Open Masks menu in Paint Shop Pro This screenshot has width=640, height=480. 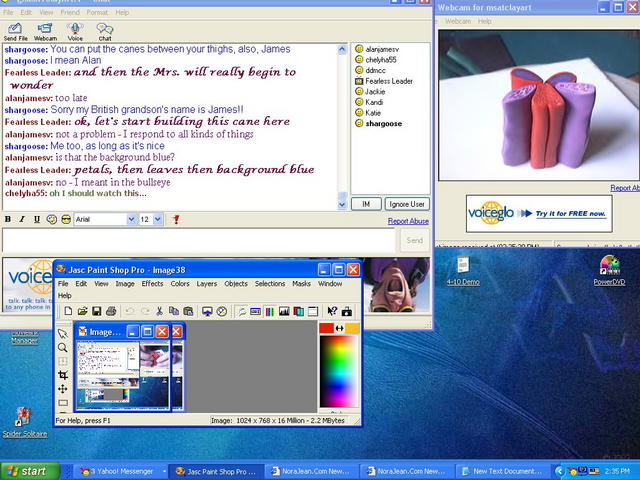tap(301, 283)
